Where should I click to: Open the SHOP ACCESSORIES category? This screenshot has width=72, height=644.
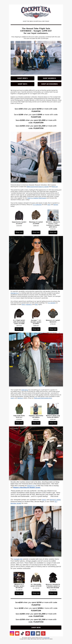49,84
